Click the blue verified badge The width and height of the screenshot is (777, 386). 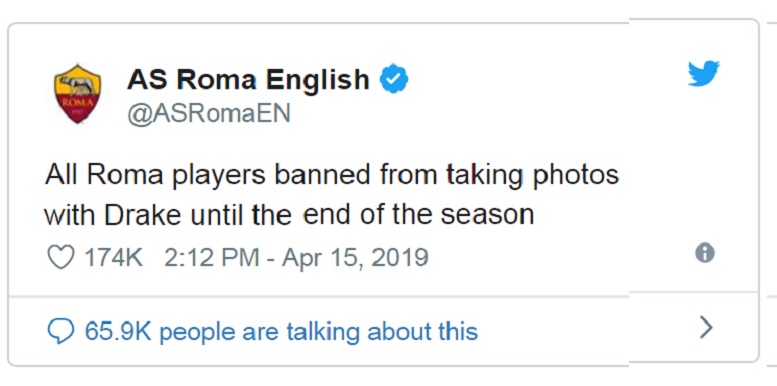tap(394, 79)
